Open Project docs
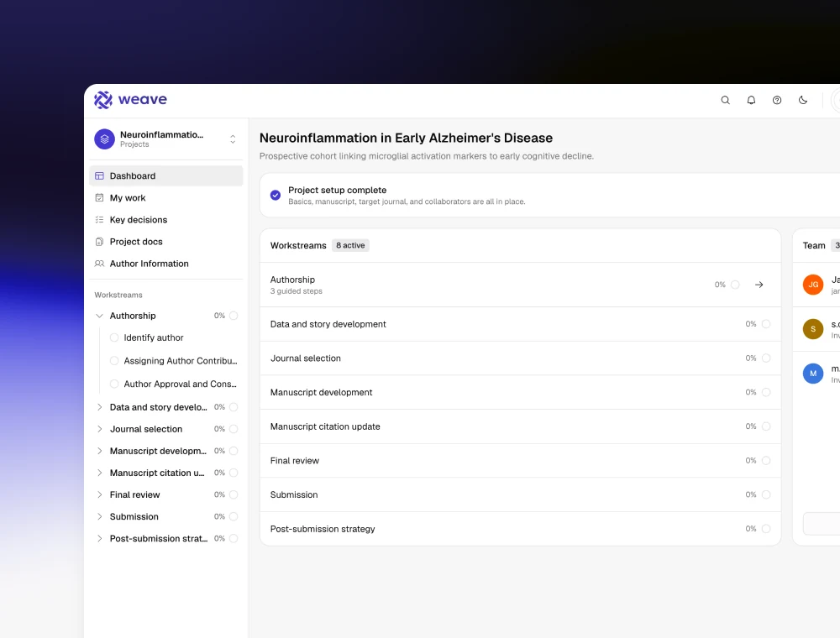The height and width of the screenshot is (638, 840). pos(166,242)
